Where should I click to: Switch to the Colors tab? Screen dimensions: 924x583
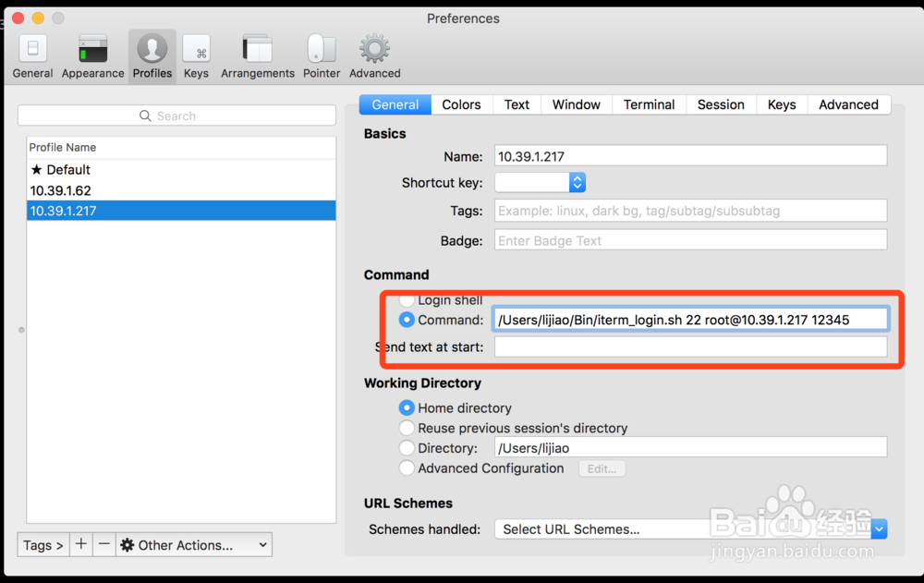[461, 104]
